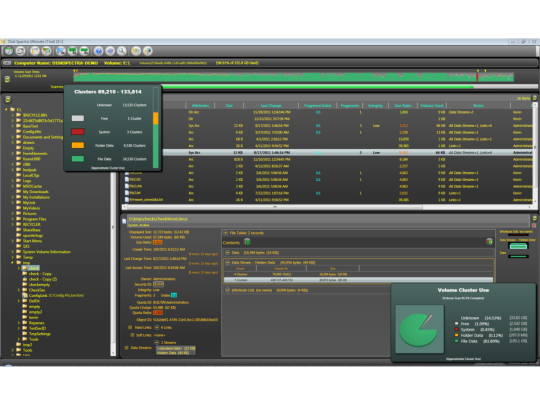The height and width of the screenshot is (405, 540).
Task: Click the orange Folder Data swatch
Action: pos(78,145)
